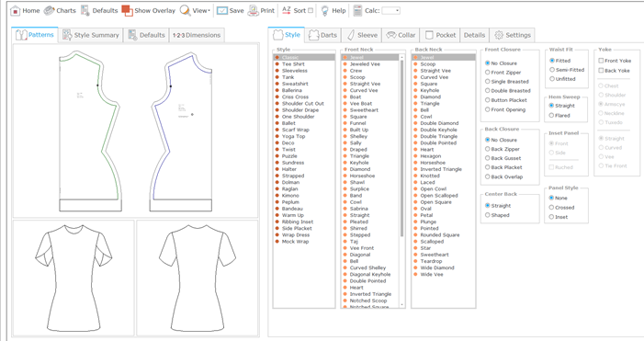Viewport: 644px width, 341px height.
Task: Click the toolbar Defaults icon
Action: pos(85,11)
